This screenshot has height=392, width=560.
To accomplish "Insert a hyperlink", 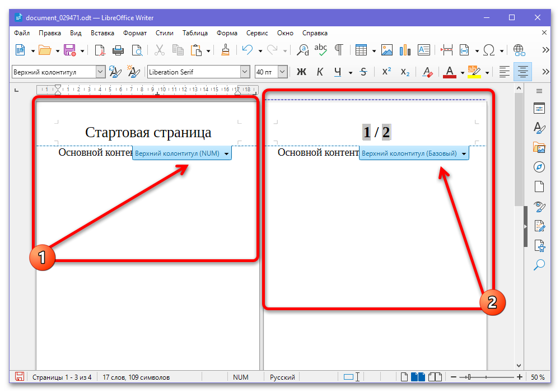I will coord(519,50).
